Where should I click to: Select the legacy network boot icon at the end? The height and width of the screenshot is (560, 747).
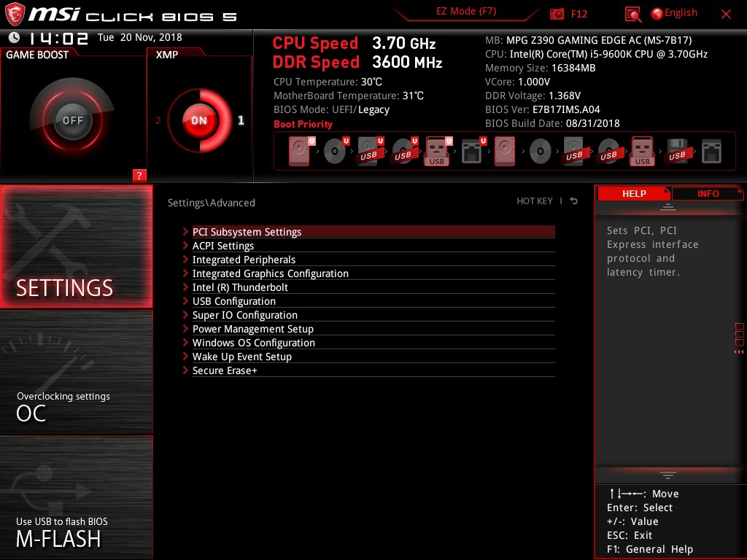[711, 151]
